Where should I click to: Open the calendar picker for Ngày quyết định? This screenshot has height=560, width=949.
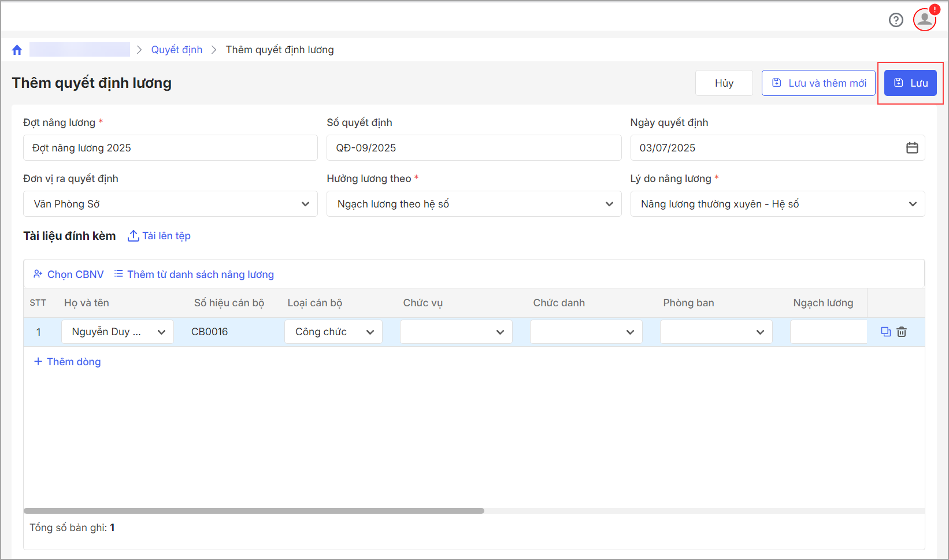click(912, 148)
